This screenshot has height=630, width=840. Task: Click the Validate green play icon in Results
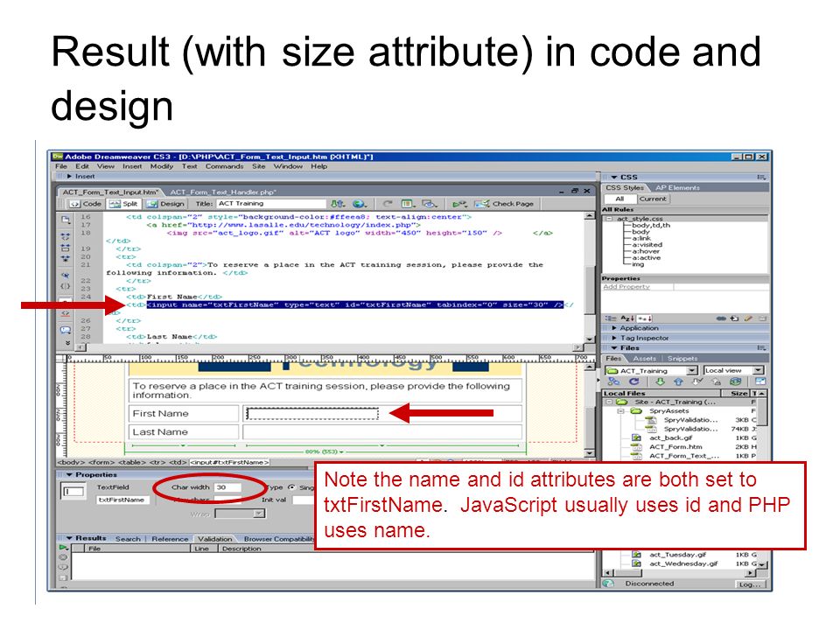click(x=64, y=548)
